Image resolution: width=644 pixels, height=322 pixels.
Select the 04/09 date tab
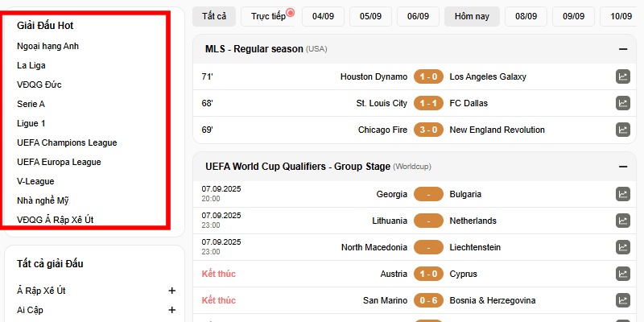[x=323, y=16]
